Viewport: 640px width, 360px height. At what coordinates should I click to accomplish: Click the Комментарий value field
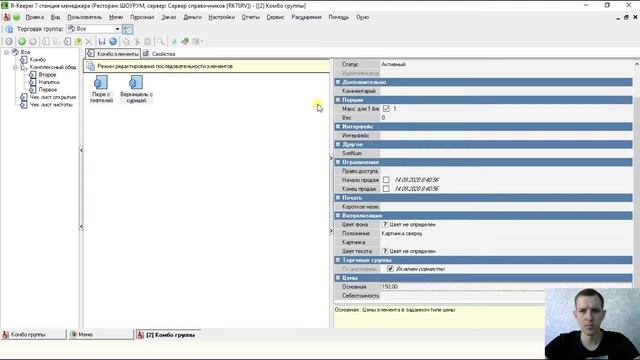[x=506, y=91]
